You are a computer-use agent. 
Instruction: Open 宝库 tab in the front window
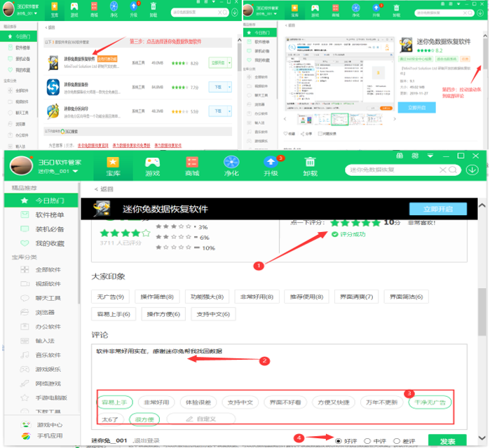113,166
